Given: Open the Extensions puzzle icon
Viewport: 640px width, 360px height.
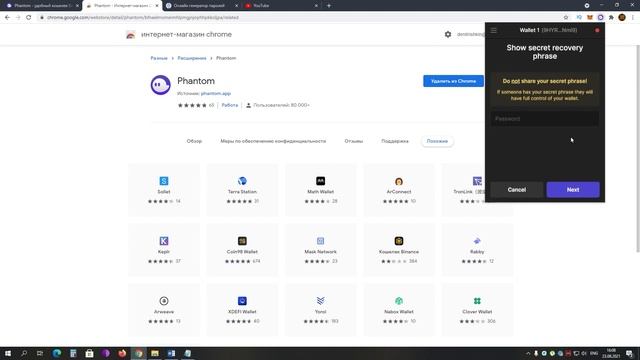Looking at the screenshot, I should 611,18.
